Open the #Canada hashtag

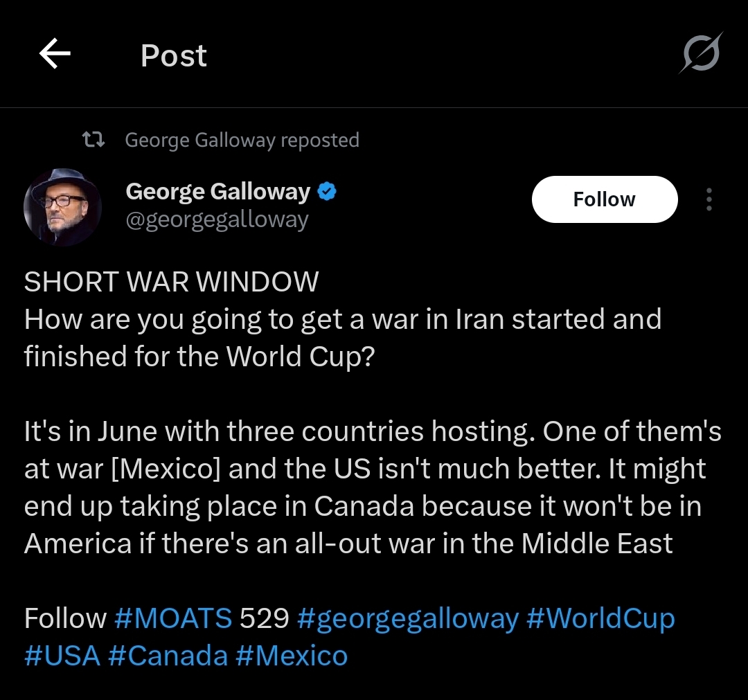pos(168,655)
